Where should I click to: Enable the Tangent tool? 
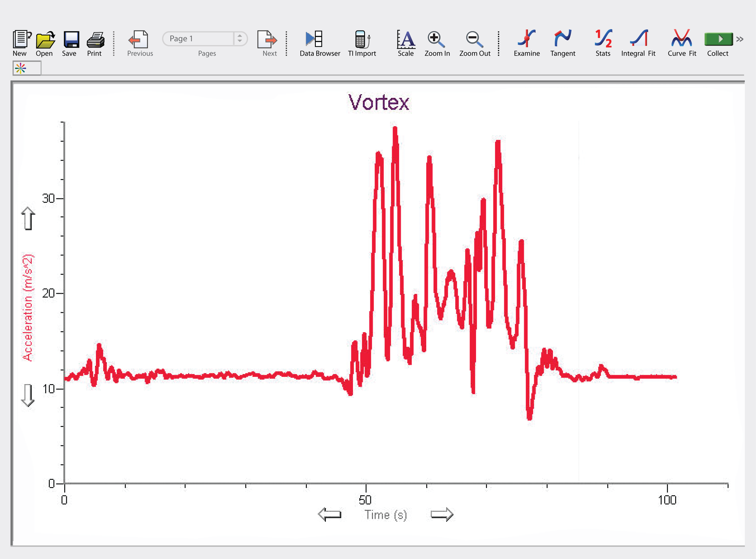point(562,38)
